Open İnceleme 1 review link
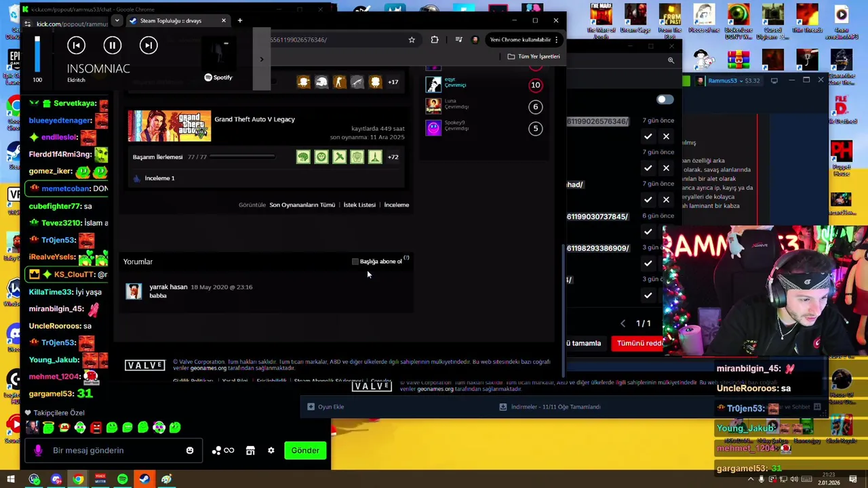 [x=159, y=178]
